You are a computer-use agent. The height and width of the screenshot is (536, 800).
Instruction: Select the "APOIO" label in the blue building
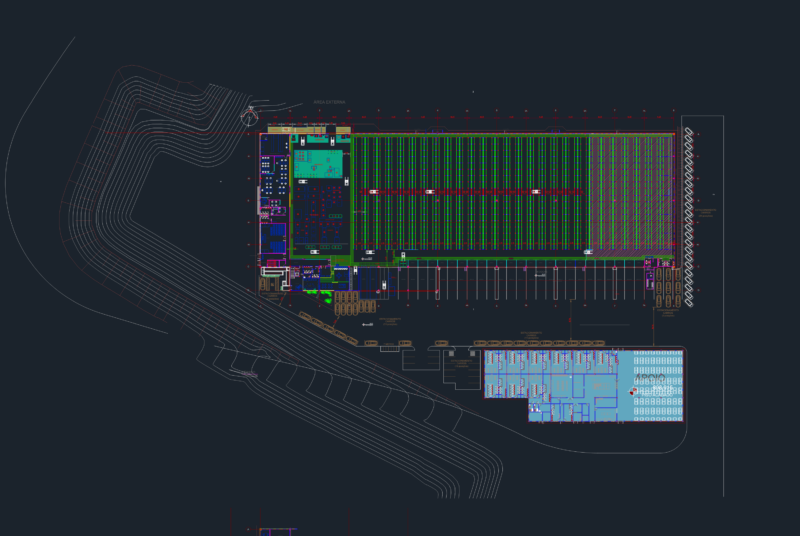tap(649, 378)
